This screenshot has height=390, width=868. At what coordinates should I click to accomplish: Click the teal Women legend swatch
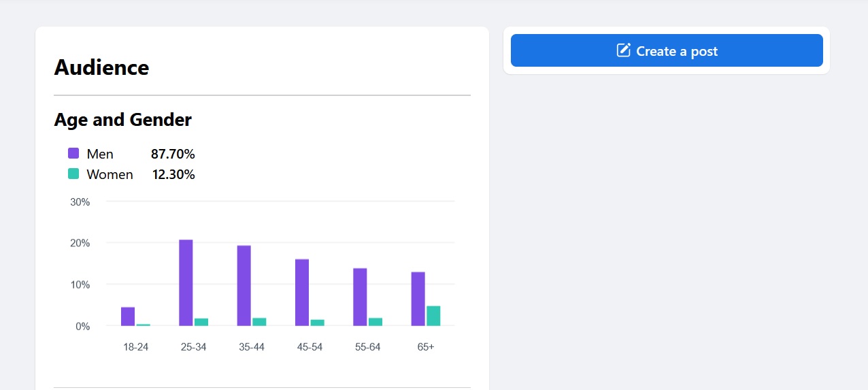click(x=73, y=174)
